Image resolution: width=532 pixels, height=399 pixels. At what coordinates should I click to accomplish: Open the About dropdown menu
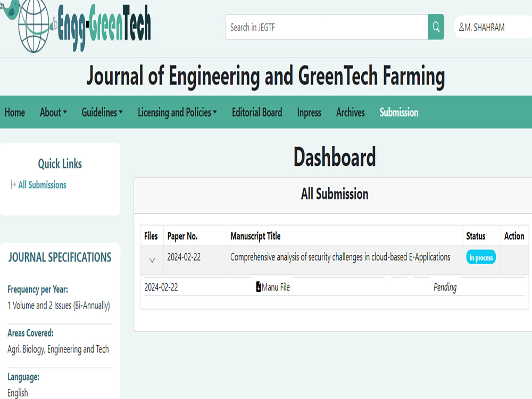[53, 112]
